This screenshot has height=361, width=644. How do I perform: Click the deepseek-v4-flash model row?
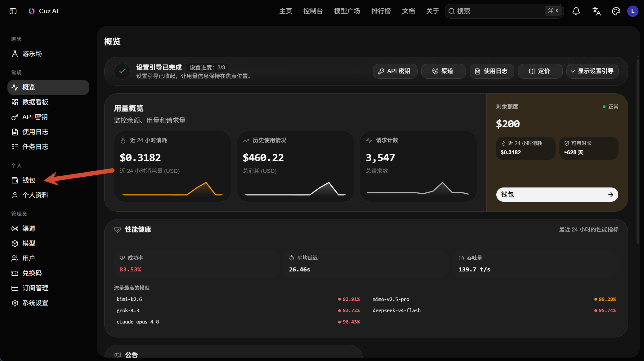[x=494, y=310]
